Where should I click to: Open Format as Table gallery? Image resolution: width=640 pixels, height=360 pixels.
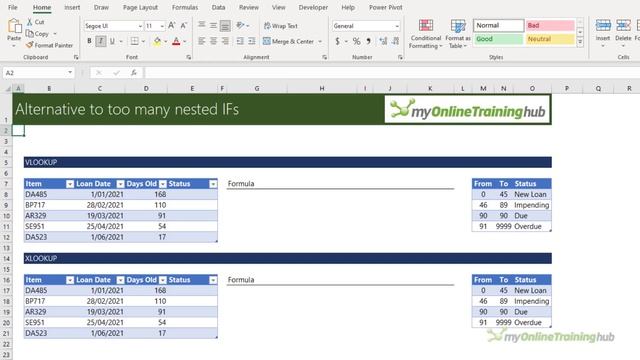tap(458, 34)
